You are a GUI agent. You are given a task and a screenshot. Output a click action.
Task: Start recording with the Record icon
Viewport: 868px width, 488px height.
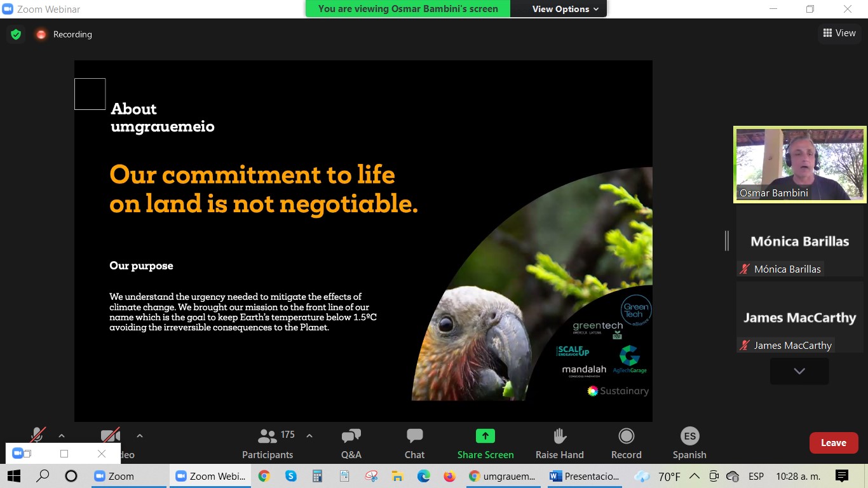pos(626,443)
